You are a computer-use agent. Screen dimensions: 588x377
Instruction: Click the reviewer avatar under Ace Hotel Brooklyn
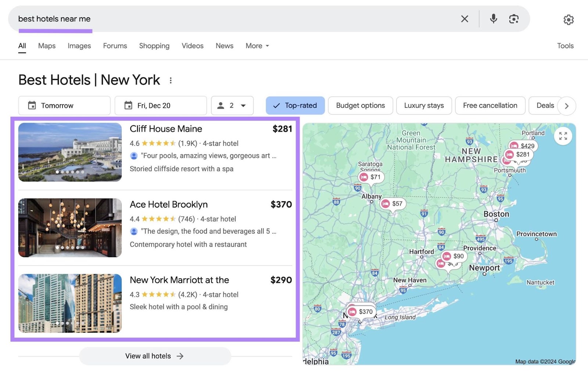point(134,231)
